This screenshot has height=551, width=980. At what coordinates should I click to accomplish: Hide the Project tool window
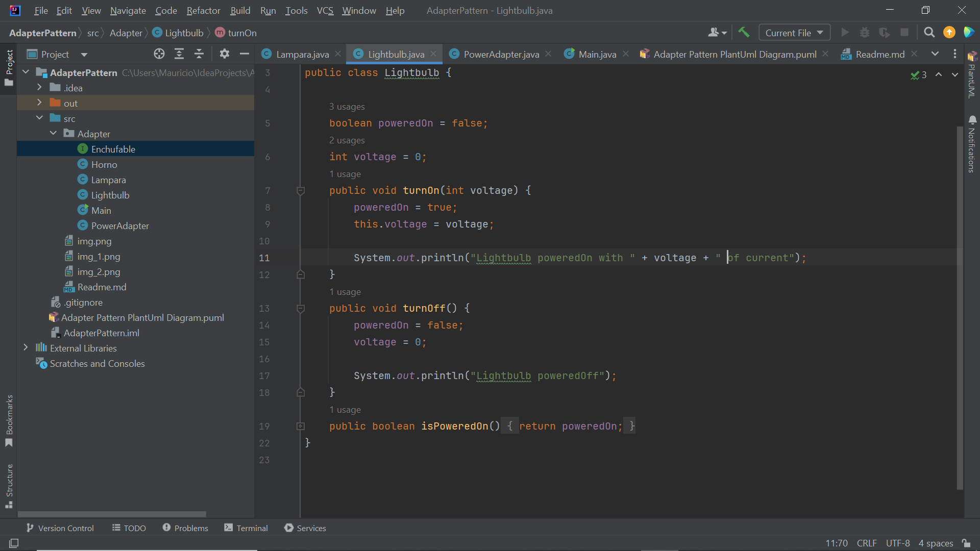pos(244,54)
